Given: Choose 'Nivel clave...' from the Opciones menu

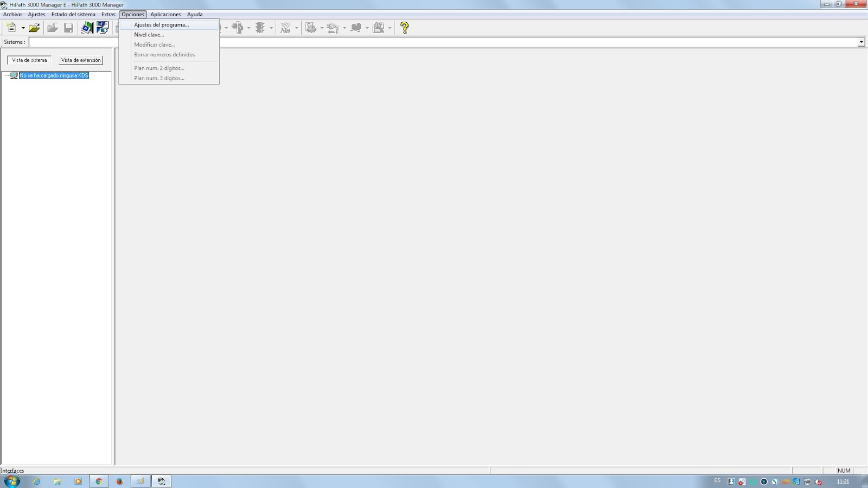Looking at the screenshot, I should point(169,35).
